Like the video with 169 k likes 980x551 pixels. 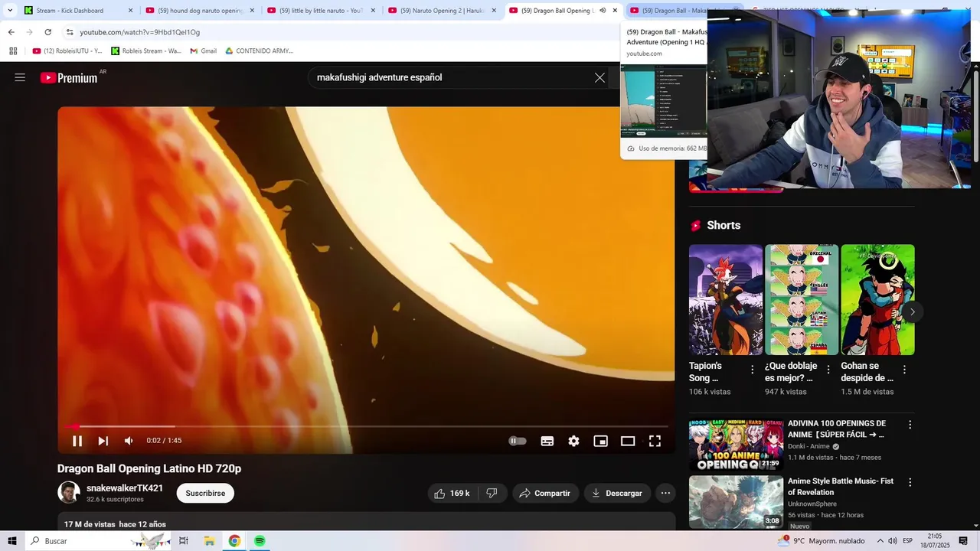[452, 494]
